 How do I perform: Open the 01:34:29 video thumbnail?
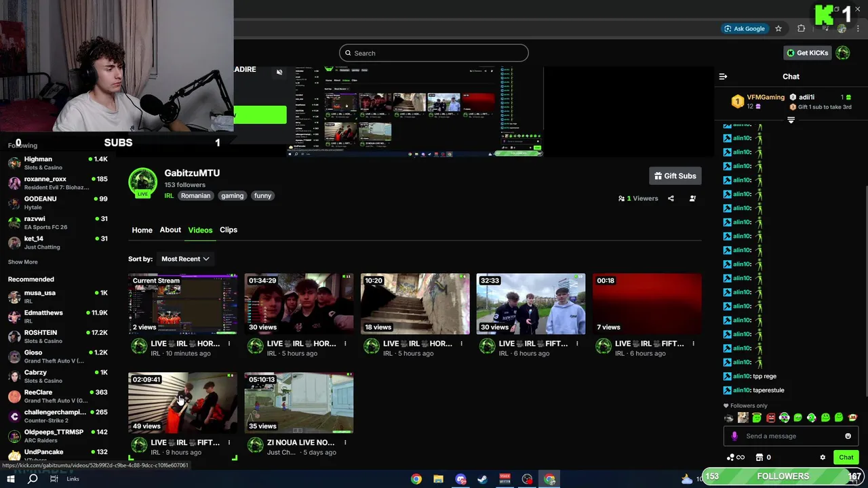click(x=299, y=304)
